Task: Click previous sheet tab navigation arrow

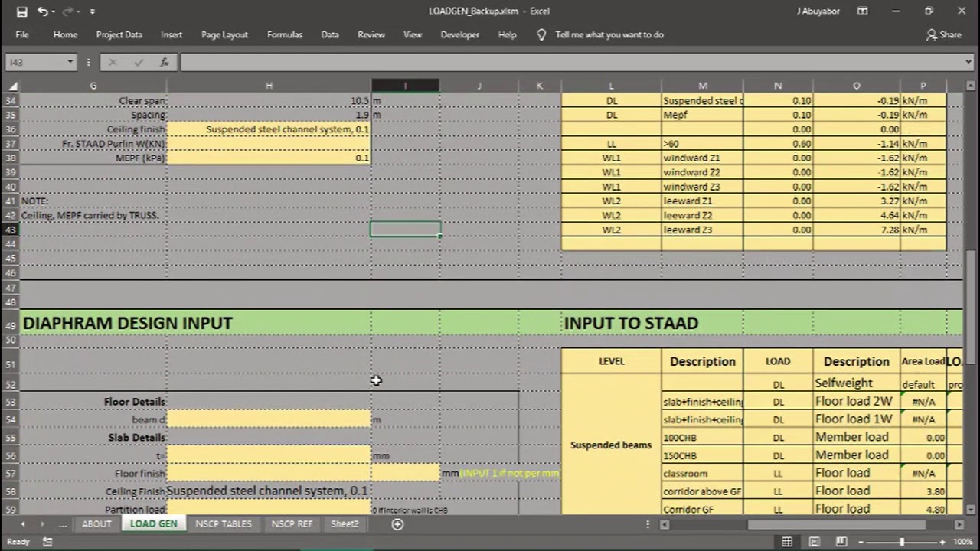Action: [x=23, y=524]
